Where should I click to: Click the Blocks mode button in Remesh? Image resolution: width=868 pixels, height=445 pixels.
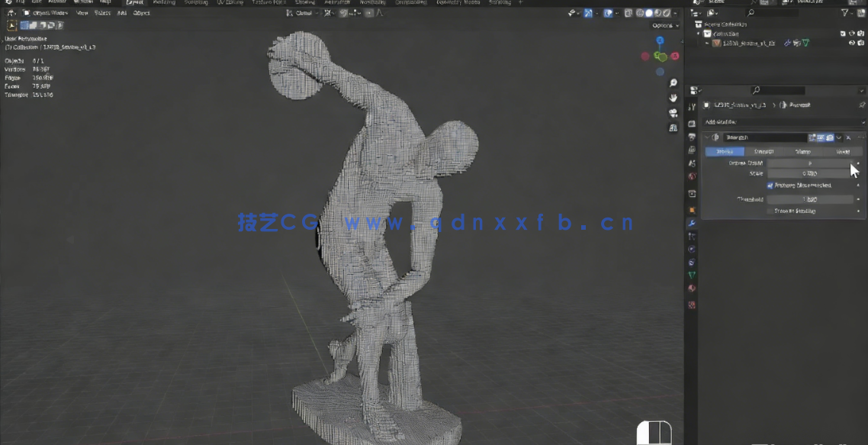725,151
